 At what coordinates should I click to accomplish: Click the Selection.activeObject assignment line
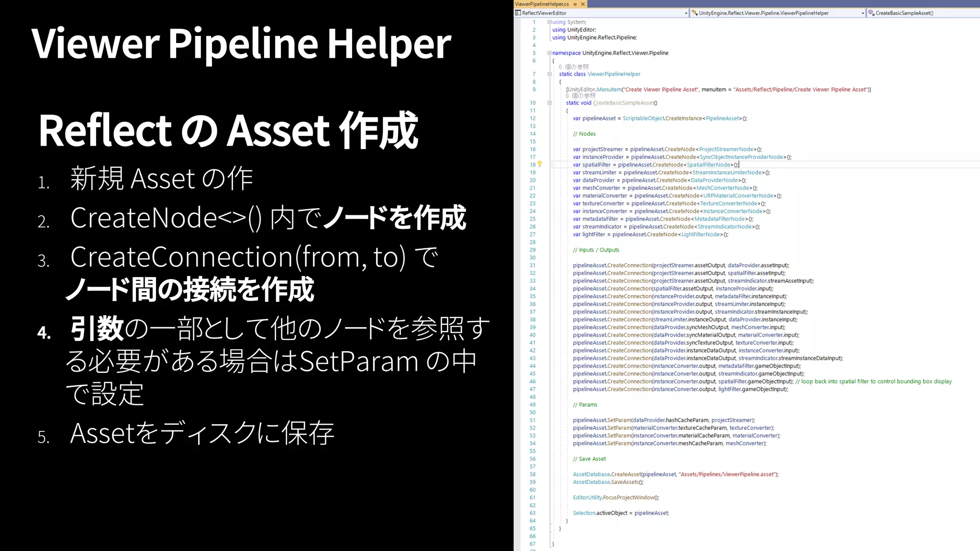tap(621, 513)
